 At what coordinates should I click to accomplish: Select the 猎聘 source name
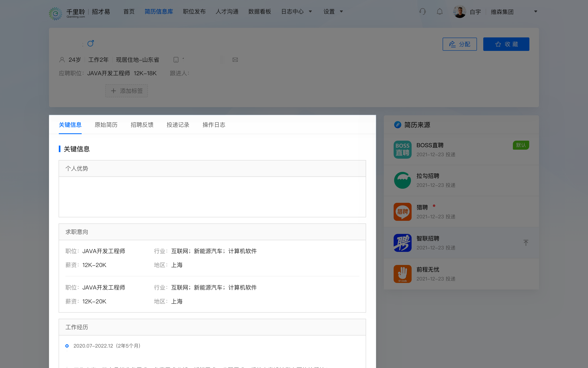click(422, 207)
